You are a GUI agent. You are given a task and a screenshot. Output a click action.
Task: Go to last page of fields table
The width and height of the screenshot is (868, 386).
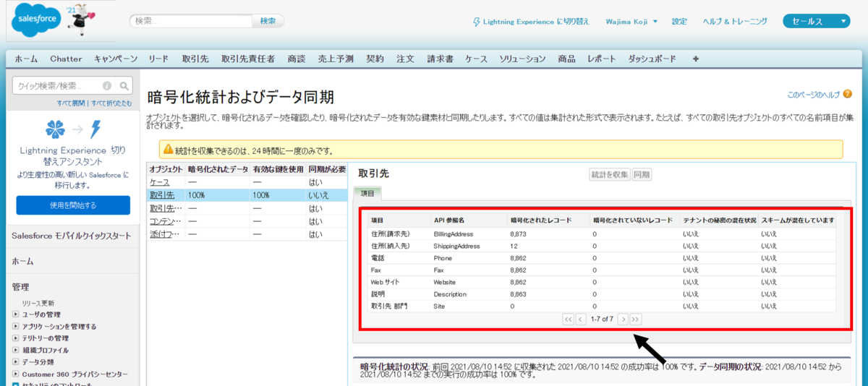click(x=635, y=319)
